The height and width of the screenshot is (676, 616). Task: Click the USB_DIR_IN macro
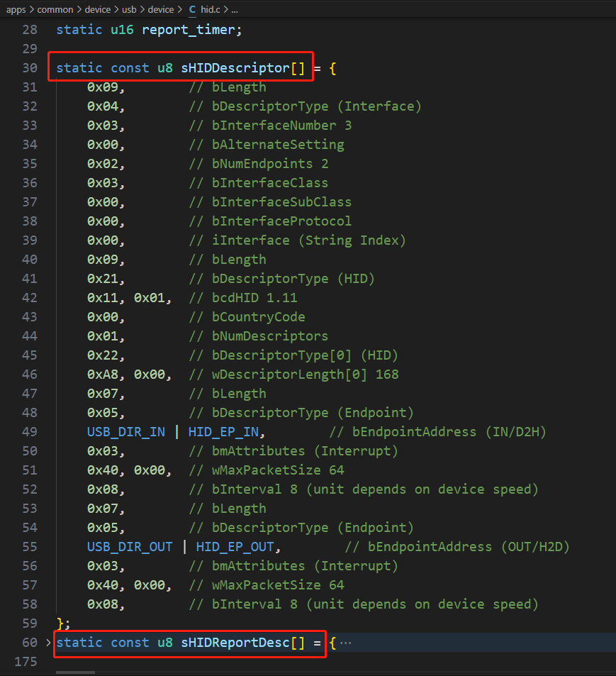125,432
